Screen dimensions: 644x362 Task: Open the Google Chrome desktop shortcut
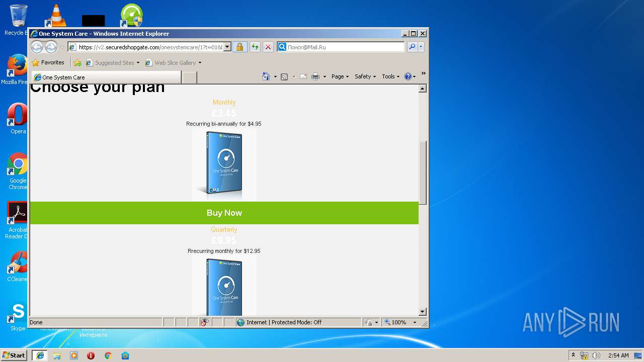tap(18, 171)
